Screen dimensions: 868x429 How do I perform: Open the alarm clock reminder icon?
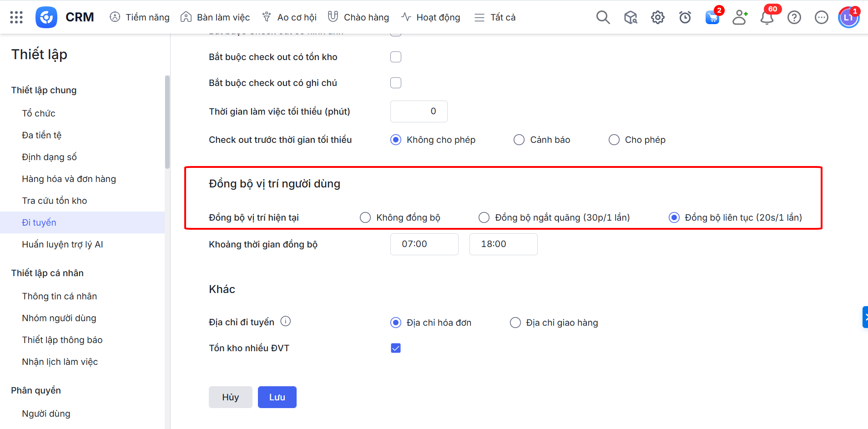click(x=685, y=17)
